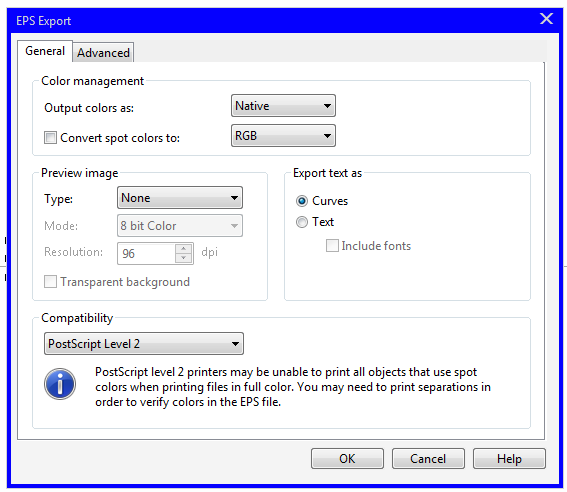Enable Convert spot colors to checkbox
567x492 pixels.
point(50,137)
